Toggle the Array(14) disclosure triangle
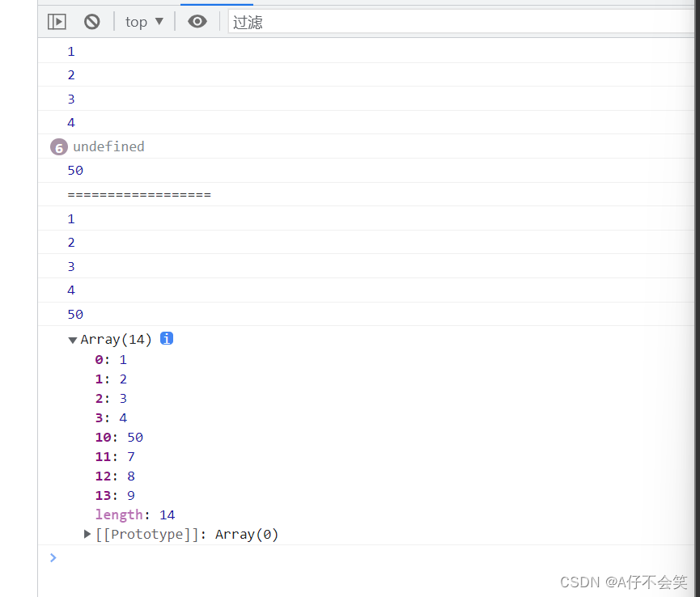The height and width of the screenshot is (597, 700). 72,339
